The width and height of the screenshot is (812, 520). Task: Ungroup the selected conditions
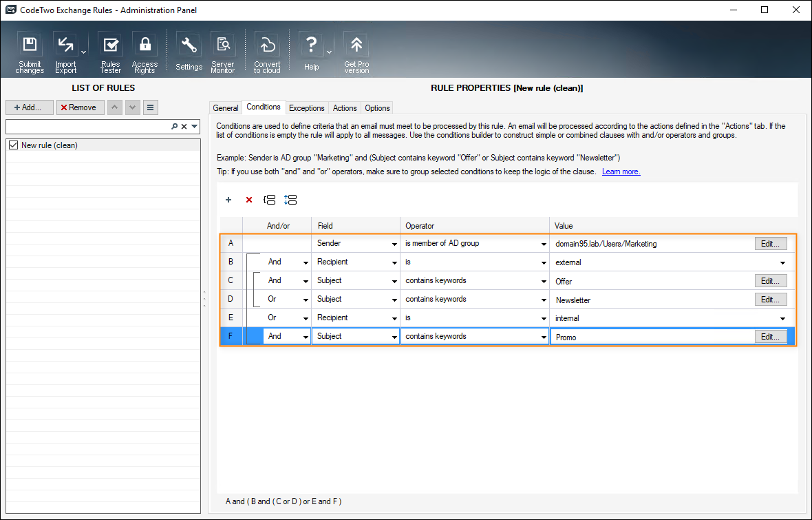(290, 200)
